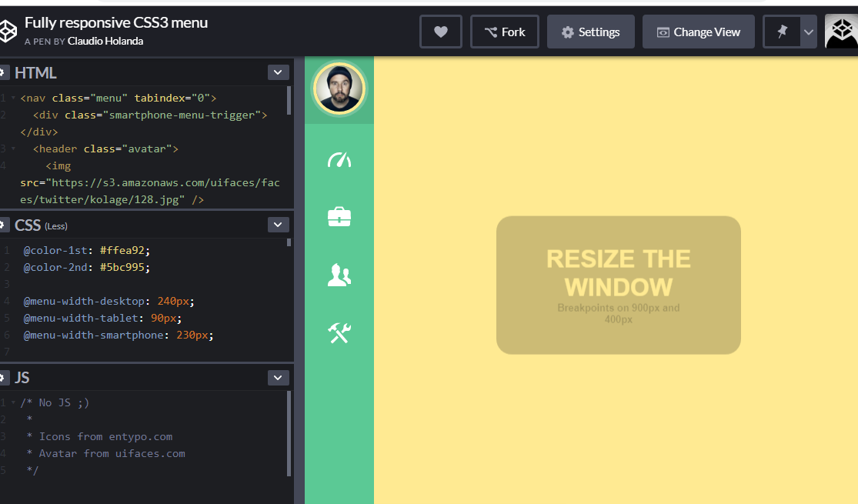Click the CSS (Less) panel title
The image size is (858, 504).
[x=41, y=225]
